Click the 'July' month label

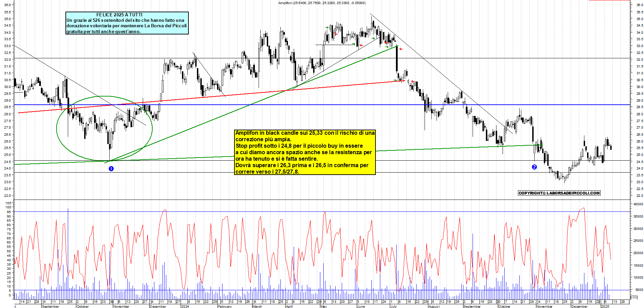pyautogui.click(x=394, y=306)
